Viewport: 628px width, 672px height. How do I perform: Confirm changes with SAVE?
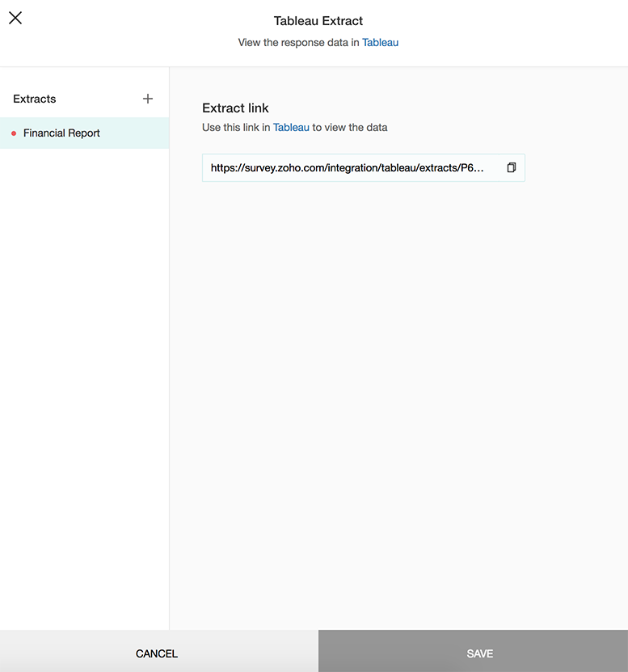coord(479,653)
